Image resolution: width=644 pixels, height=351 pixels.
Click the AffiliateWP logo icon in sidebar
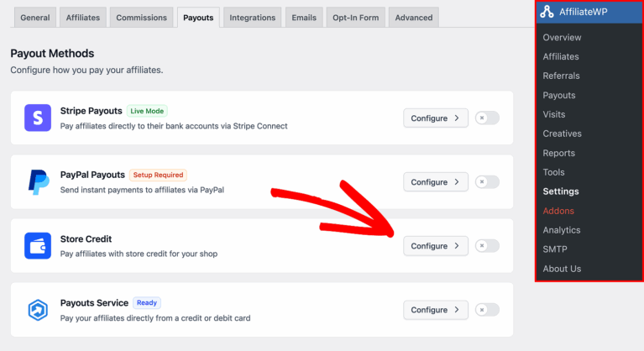(547, 12)
